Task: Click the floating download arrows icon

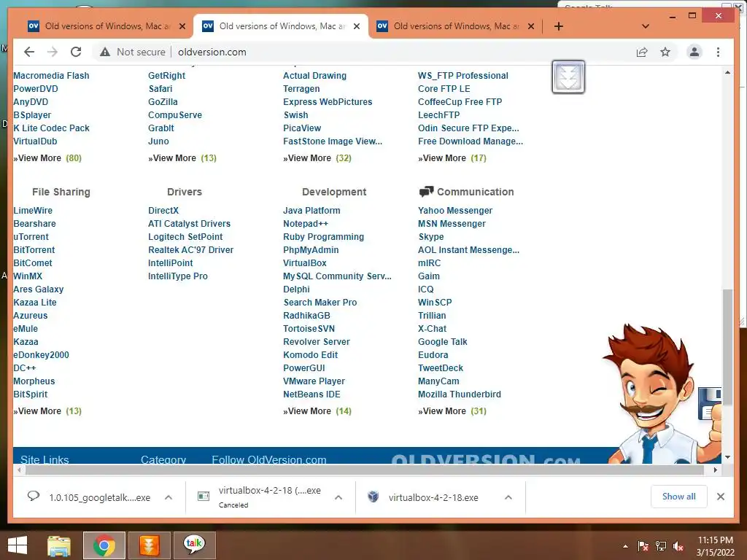Action: coord(568,77)
